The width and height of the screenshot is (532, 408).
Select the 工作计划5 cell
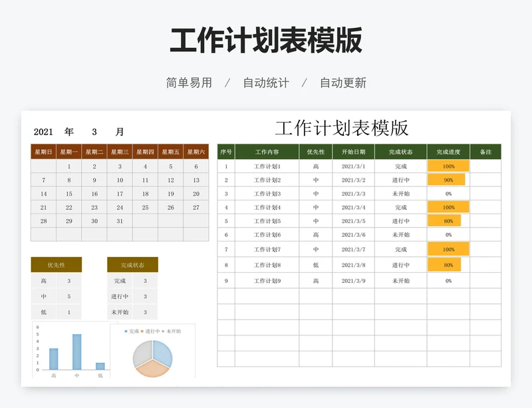tap(267, 221)
